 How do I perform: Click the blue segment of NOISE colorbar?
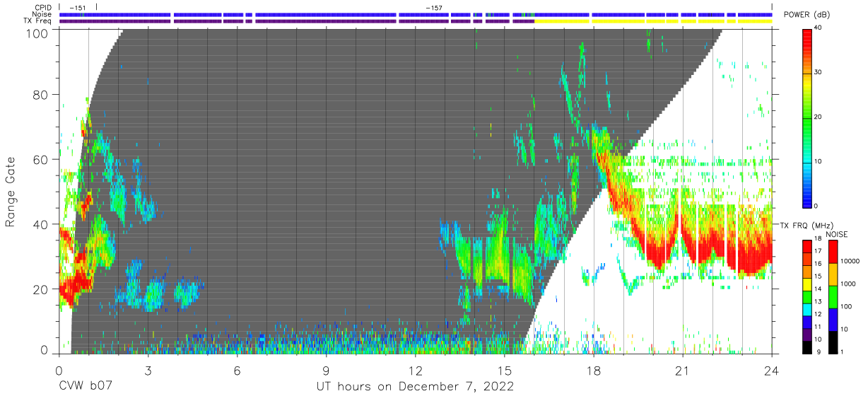[x=833, y=320]
